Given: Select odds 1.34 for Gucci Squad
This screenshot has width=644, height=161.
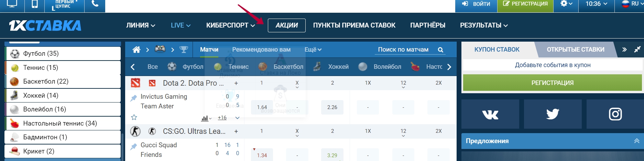Looking at the screenshot, I should tap(262, 155).
